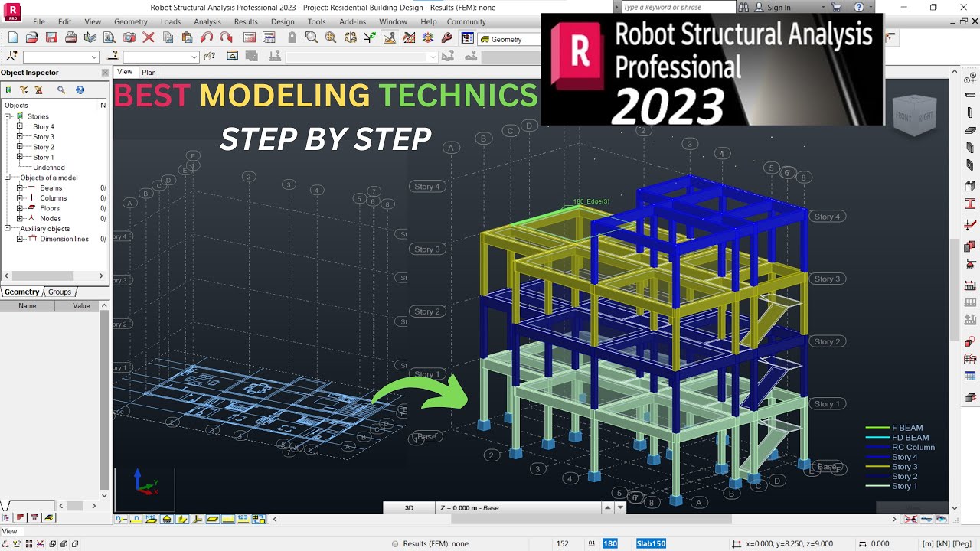Open job preferences via wrench icon
This screenshot has height=551, width=980.
(x=447, y=37)
